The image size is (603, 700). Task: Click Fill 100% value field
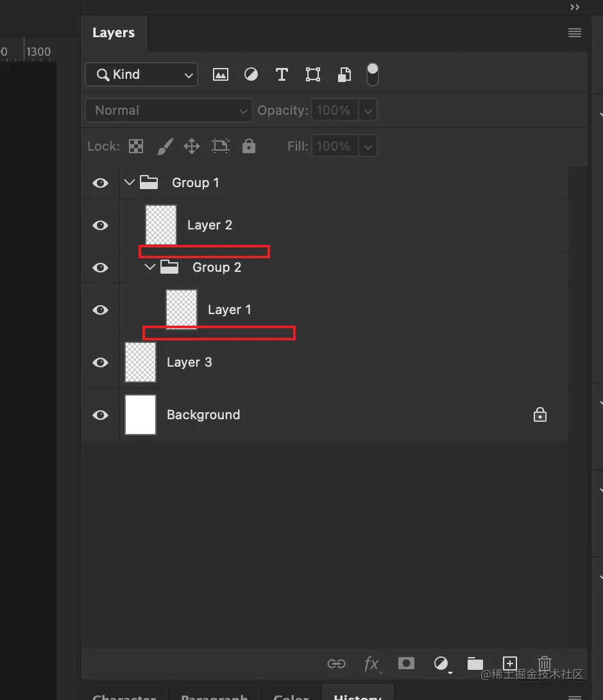pyautogui.click(x=335, y=146)
